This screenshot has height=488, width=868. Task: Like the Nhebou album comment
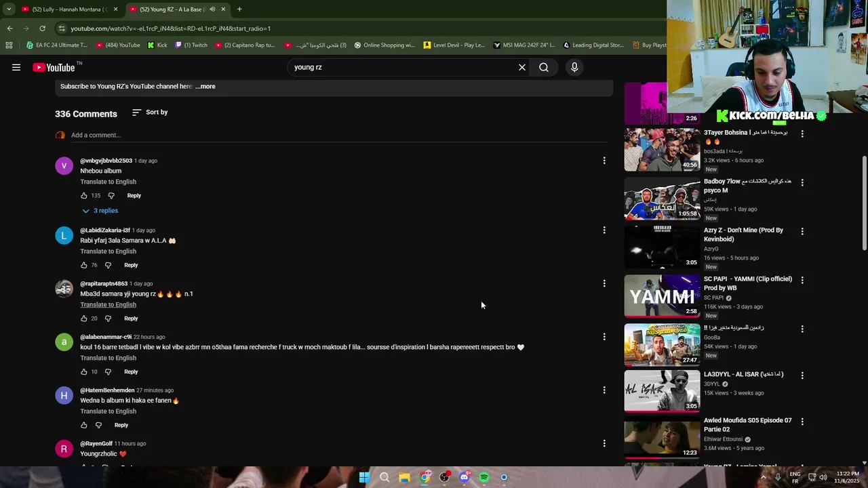pyautogui.click(x=84, y=195)
